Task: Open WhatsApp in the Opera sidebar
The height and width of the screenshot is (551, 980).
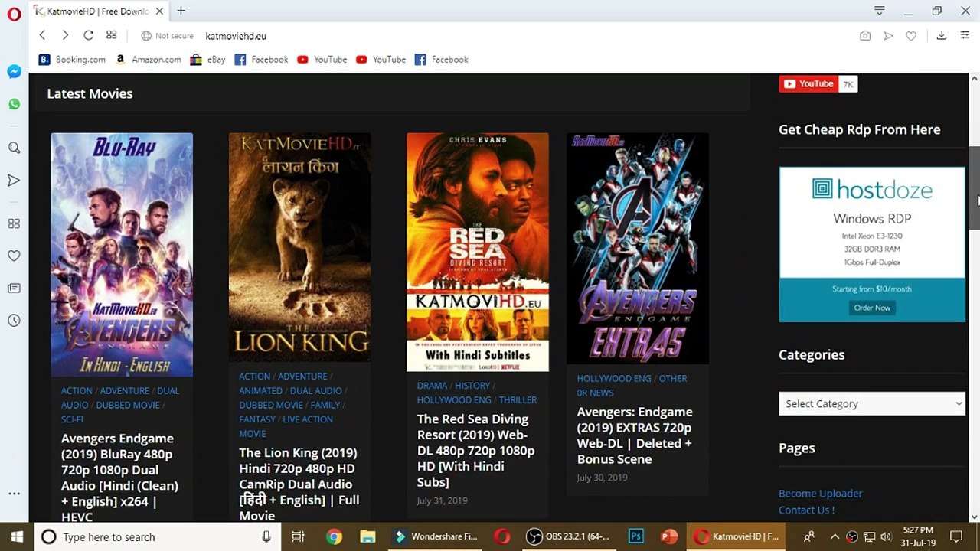Action: point(14,104)
